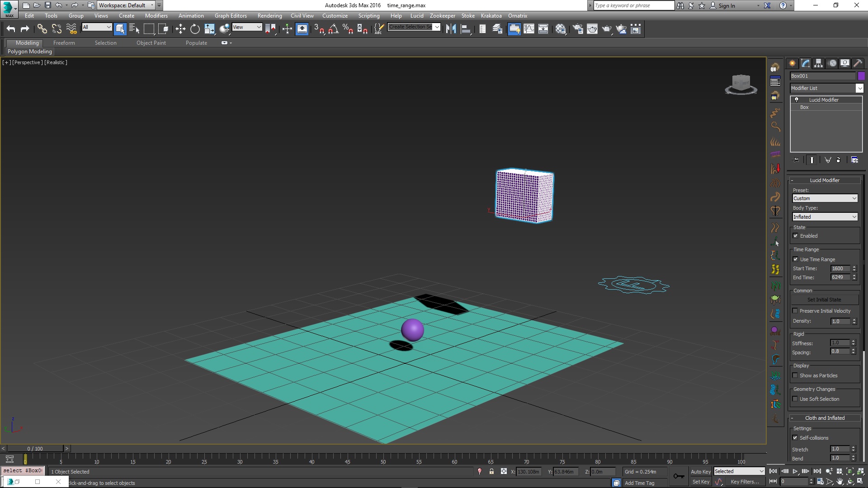The width and height of the screenshot is (868, 488).
Task: Click the purple object color swatch
Action: click(x=861, y=76)
